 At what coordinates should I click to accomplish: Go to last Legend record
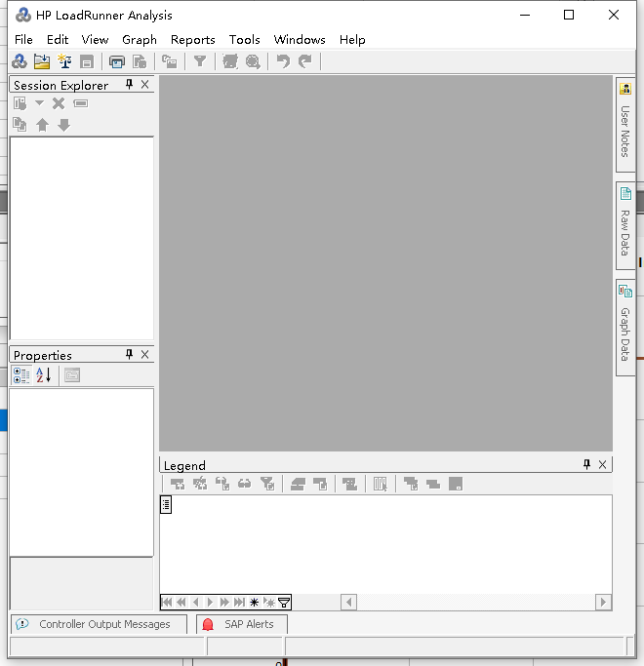[239, 603]
